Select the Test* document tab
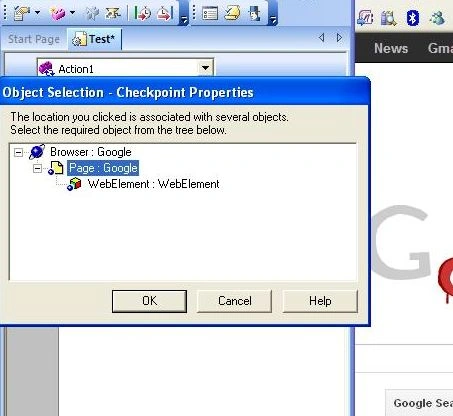Screen dimensions: 453x416 (x=94, y=39)
